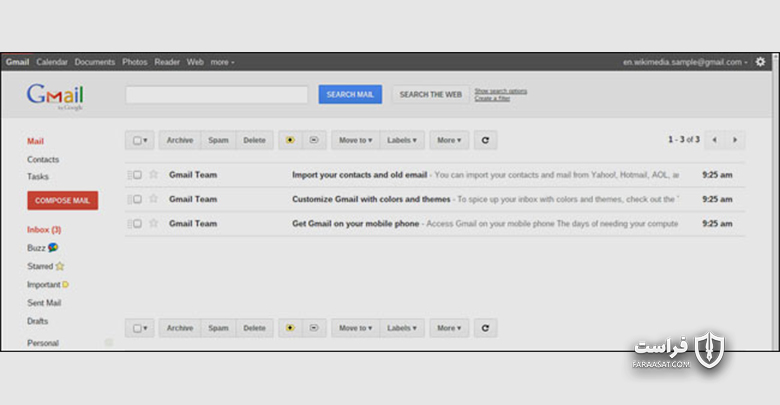Open Important in the sidebar
Image resolution: width=780 pixels, height=405 pixels.
click(47, 285)
